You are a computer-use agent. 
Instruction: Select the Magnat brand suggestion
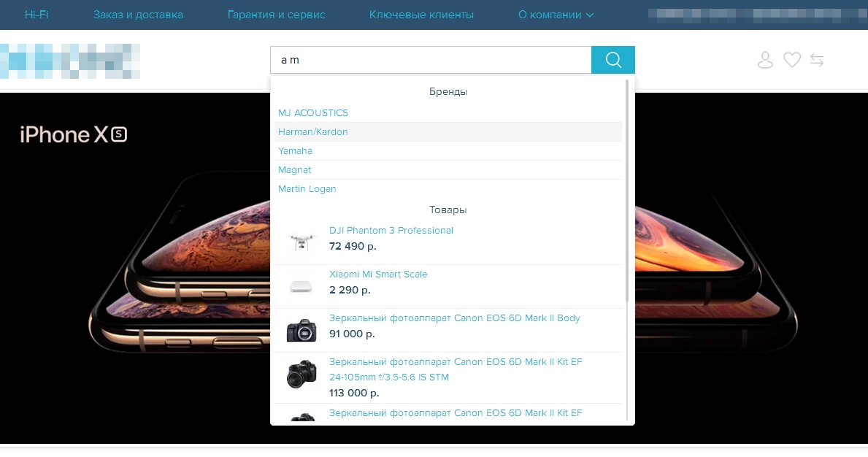(x=448, y=170)
